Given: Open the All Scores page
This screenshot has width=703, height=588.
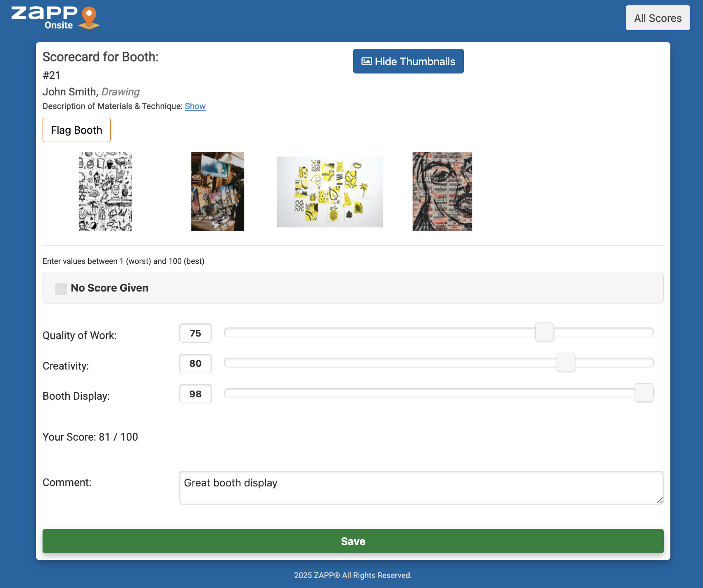Looking at the screenshot, I should point(658,18).
